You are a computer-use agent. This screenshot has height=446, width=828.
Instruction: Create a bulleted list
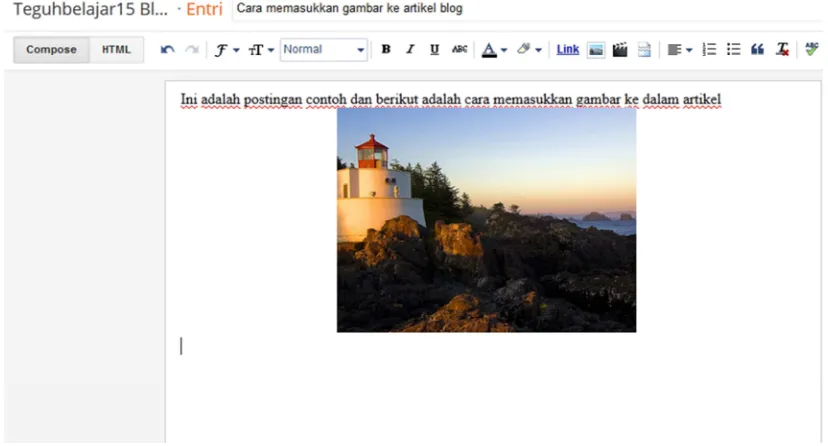click(x=733, y=50)
